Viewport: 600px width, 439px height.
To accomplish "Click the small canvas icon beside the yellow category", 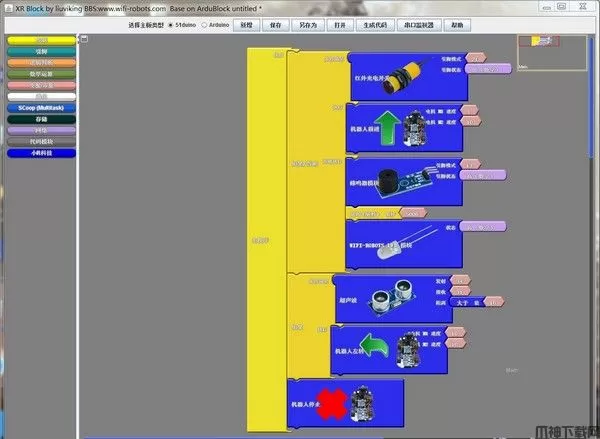I will click(x=84, y=39).
